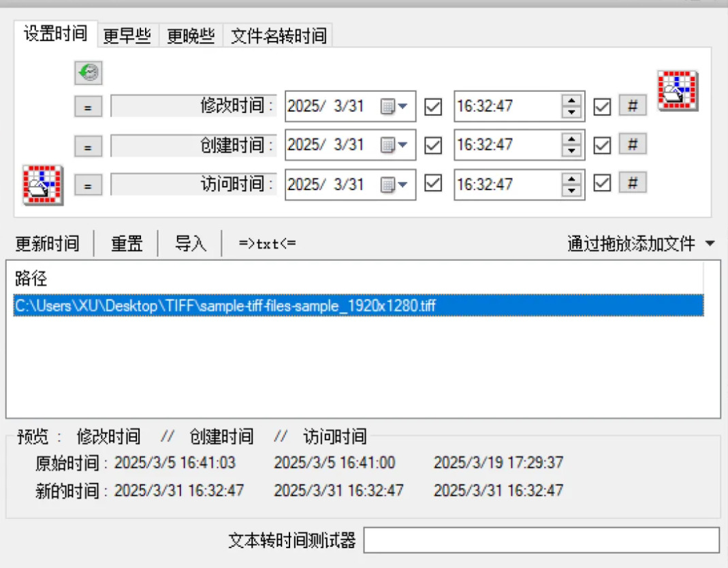Click the # button in 修改时间 row
The image size is (728, 568).
(x=633, y=106)
